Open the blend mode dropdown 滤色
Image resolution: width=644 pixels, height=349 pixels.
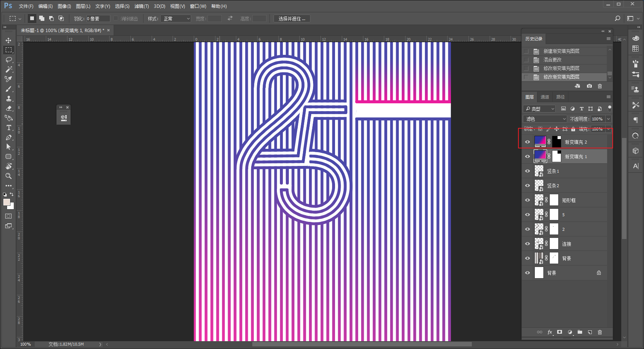pyautogui.click(x=545, y=119)
